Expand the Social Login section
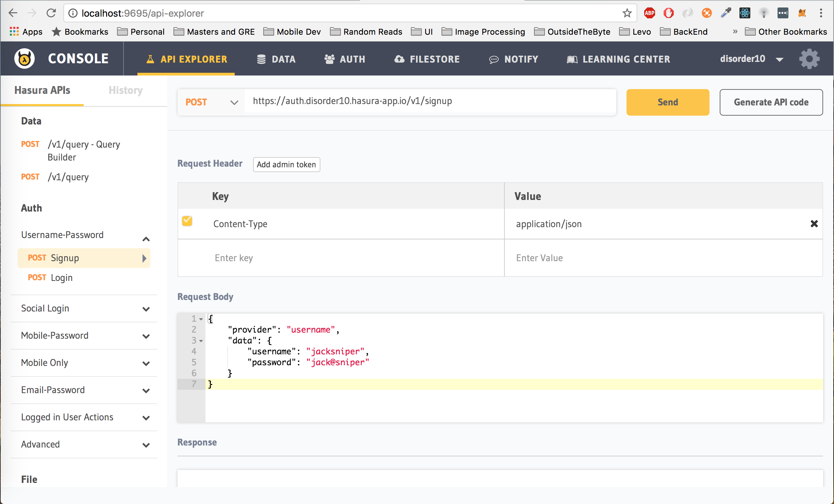The width and height of the screenshot is (834, 504). click(x=146, y=309)
